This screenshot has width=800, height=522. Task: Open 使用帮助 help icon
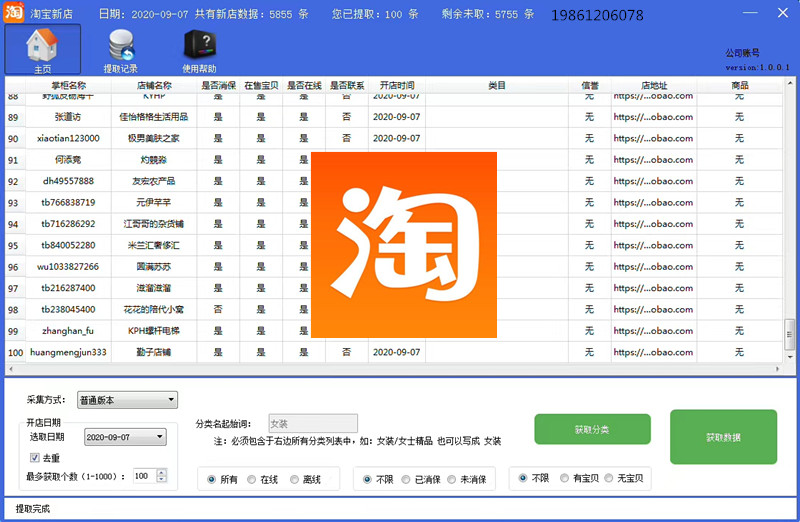coord(198,49)
